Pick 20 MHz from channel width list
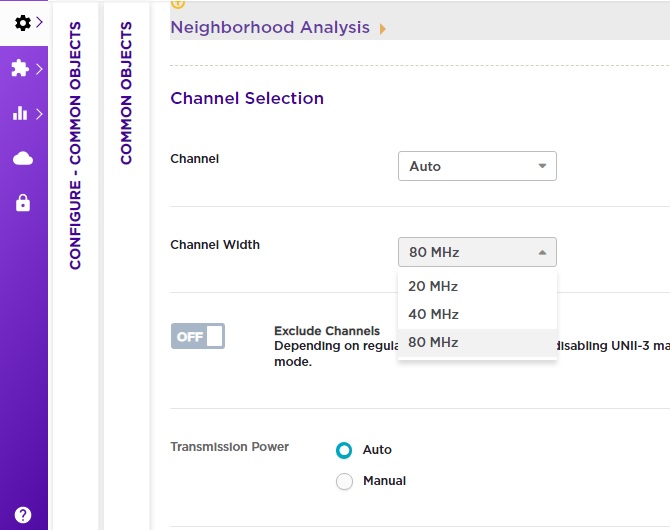Image resolution: width=670 pixels, height=530 pixels. [x=433, y=286]
